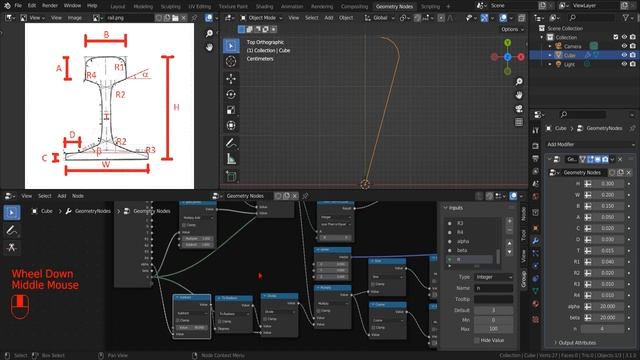Select the node editor Select tool
Image resolution: width=640 pixels, height=360 pixels.
click(x=11, y=213)
